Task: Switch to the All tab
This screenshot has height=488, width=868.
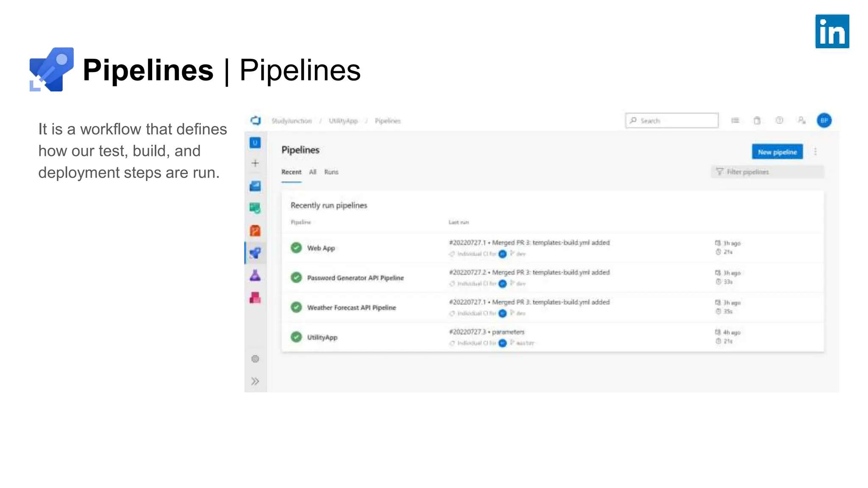Action: [x=313, y=172]
